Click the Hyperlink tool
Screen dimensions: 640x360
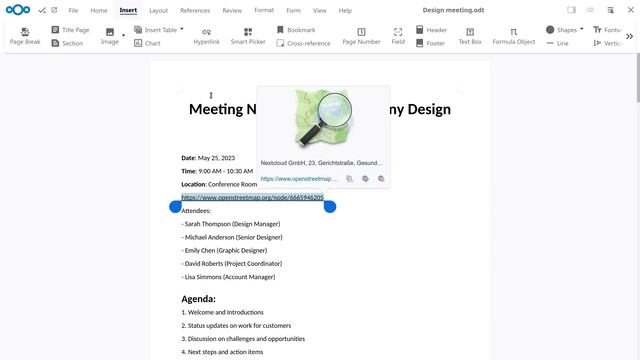206,36
